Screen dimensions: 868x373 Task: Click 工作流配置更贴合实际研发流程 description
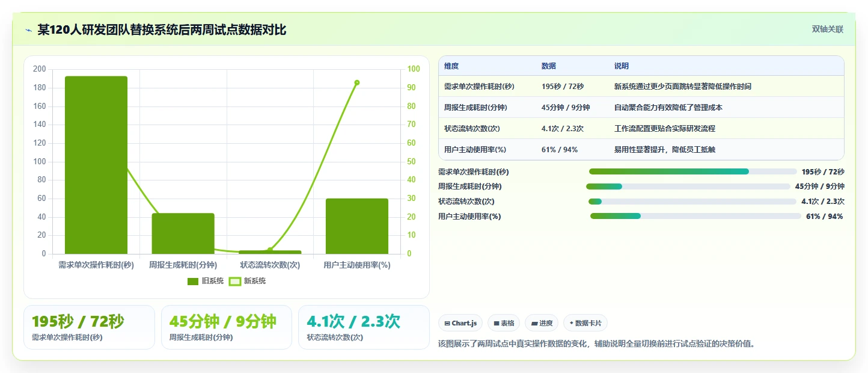tap(665, 129)
